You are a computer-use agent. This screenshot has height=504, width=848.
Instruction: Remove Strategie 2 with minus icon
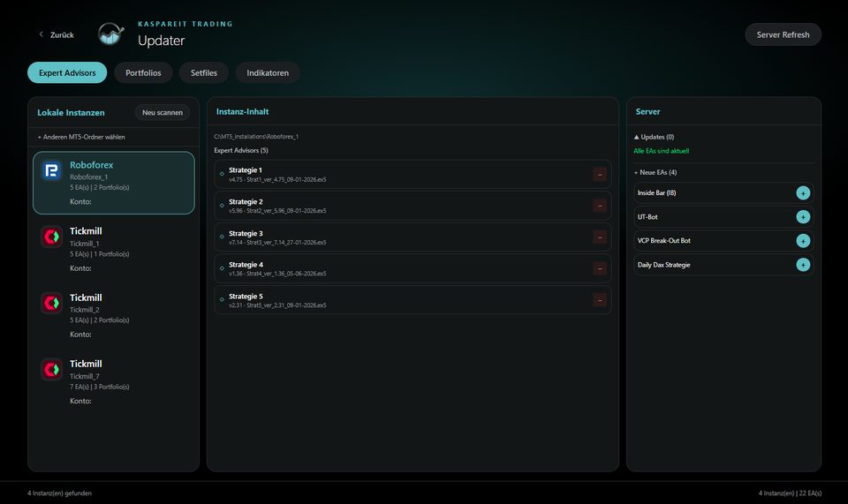(x=600, y=206)
